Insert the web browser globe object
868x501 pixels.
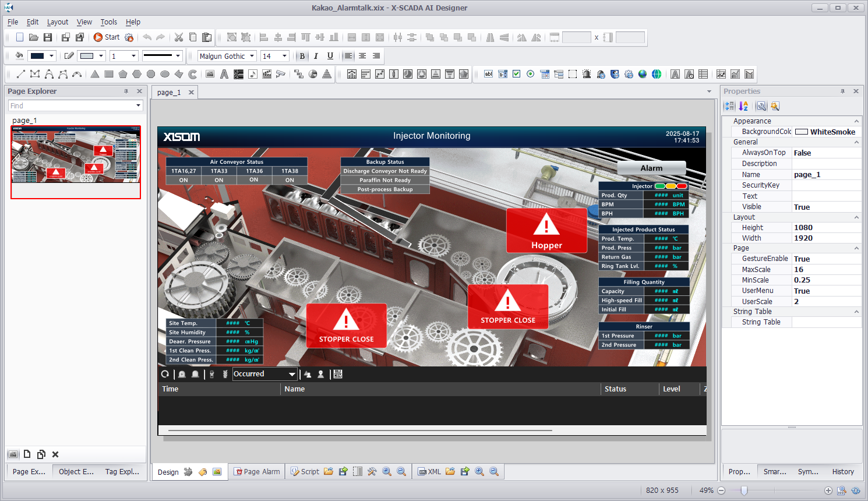pyautogui.click(x=657, y=74)
